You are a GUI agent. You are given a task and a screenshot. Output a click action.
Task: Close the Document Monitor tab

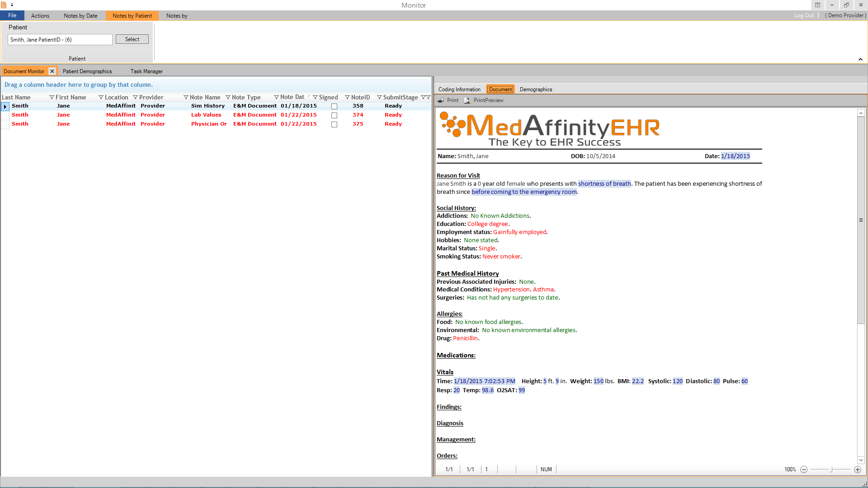pyautogui.click(x=52, y=71)
